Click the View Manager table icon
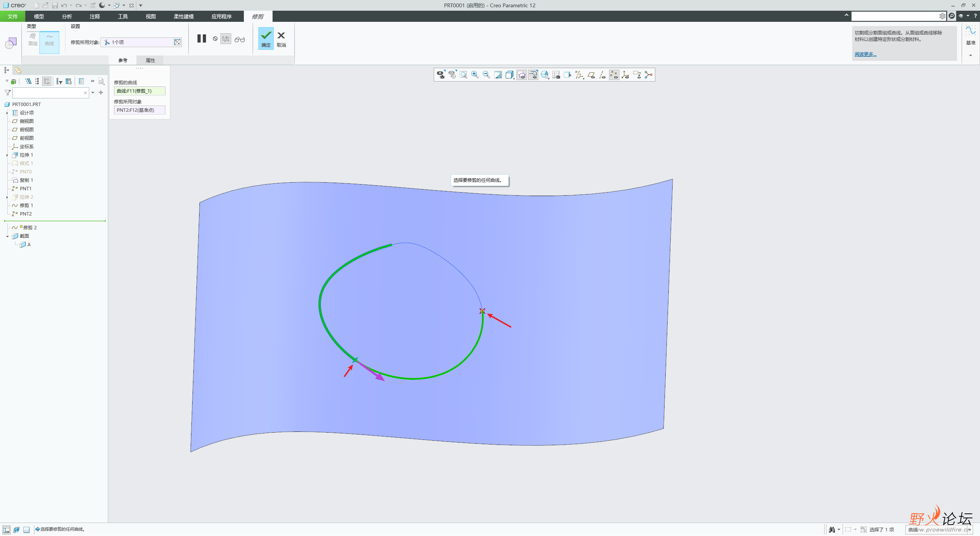Image resolution: width=980 pixels, height=536 pixels. (556, 75)
